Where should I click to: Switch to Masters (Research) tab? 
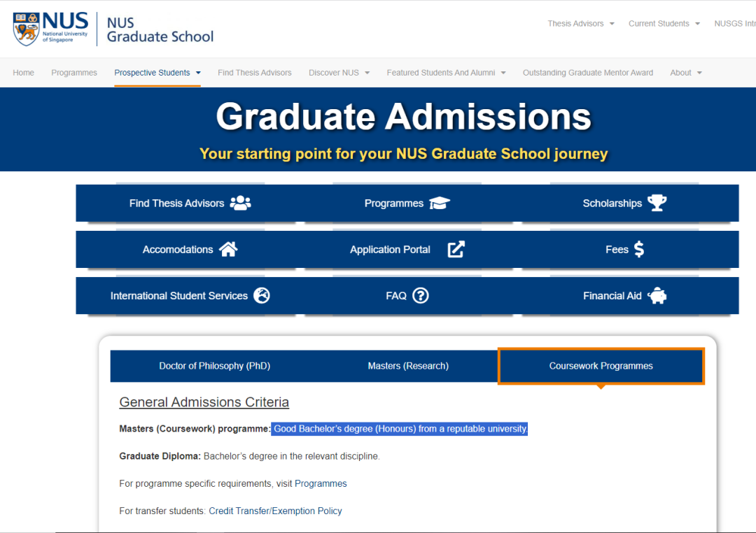pyautogui.click(x=408, y=366)
